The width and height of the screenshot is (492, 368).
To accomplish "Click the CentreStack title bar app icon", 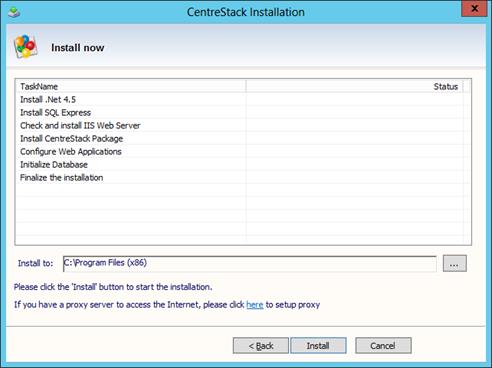I will click(14, 12).
